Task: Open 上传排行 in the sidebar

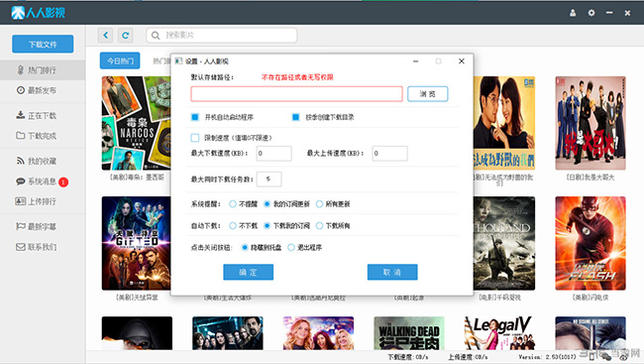Action: coord(43,201)
